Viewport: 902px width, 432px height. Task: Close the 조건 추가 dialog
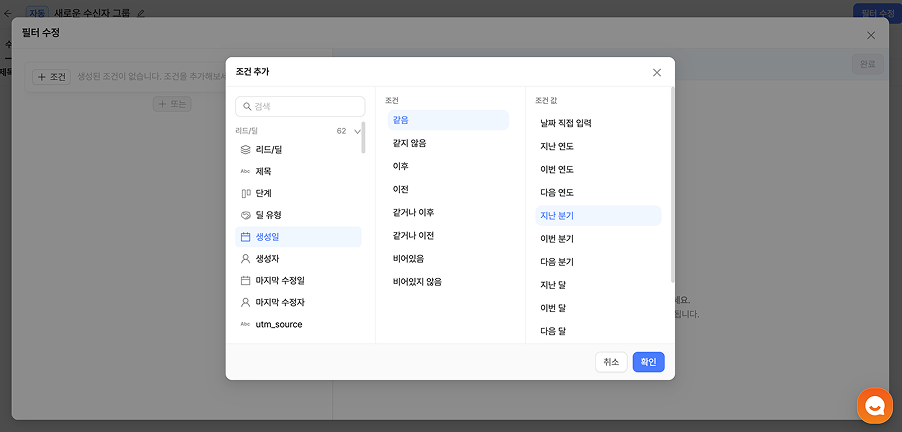tap(657, 72)
